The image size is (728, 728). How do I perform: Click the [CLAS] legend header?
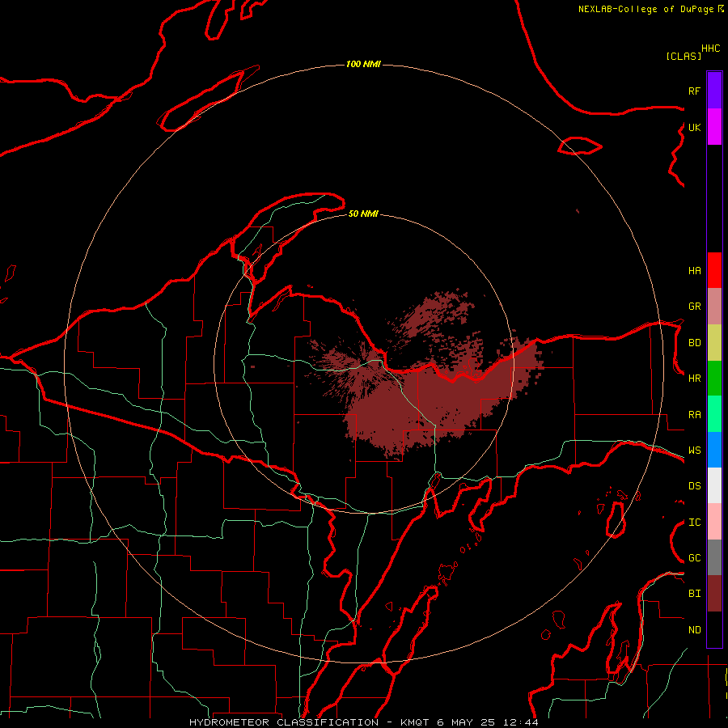click(684, 56)
